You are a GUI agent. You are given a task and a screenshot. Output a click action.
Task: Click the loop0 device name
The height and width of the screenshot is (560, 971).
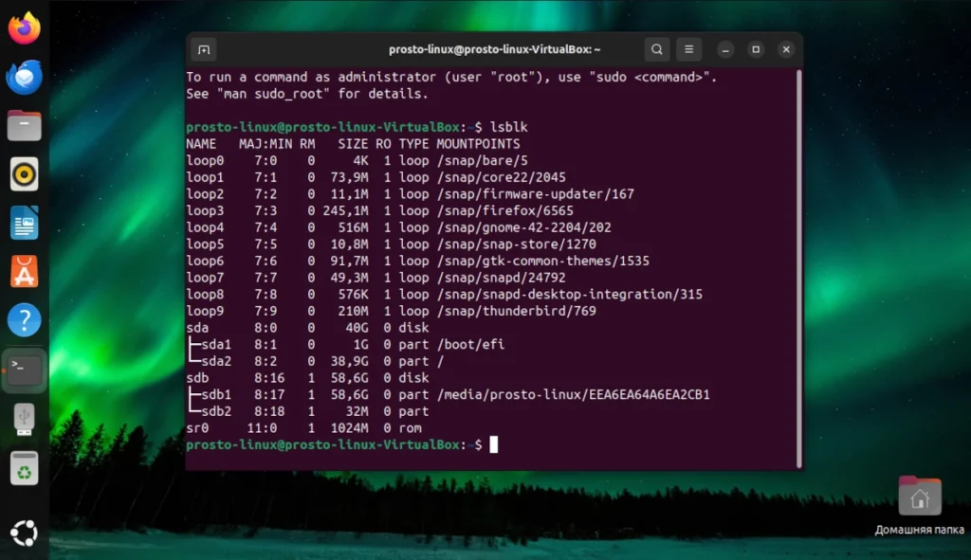(205, 160)
